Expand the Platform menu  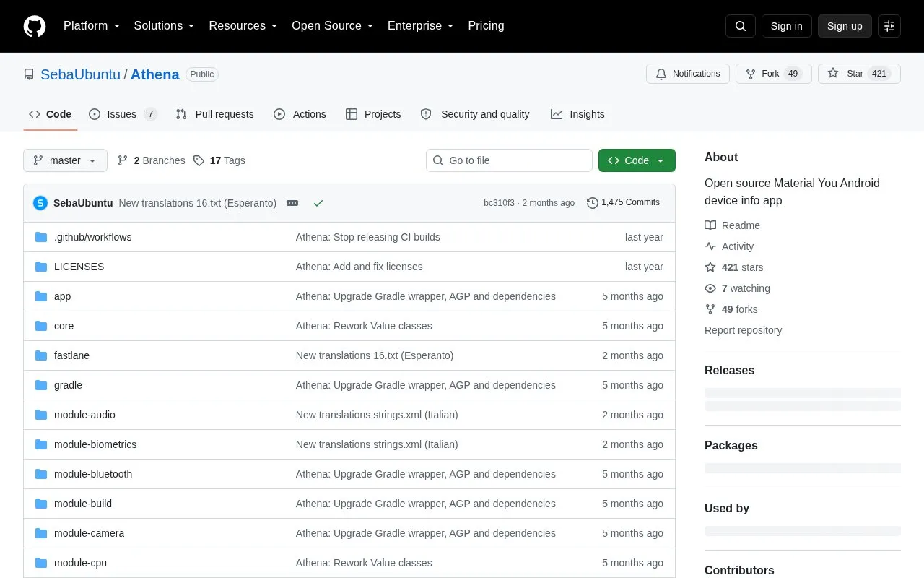[92, 26]
